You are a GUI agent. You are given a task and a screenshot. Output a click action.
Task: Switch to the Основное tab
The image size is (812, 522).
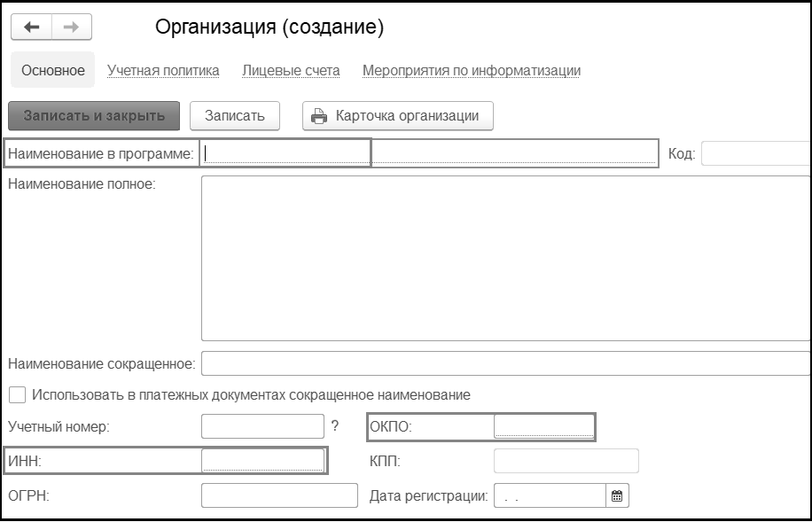coord(52,70)
